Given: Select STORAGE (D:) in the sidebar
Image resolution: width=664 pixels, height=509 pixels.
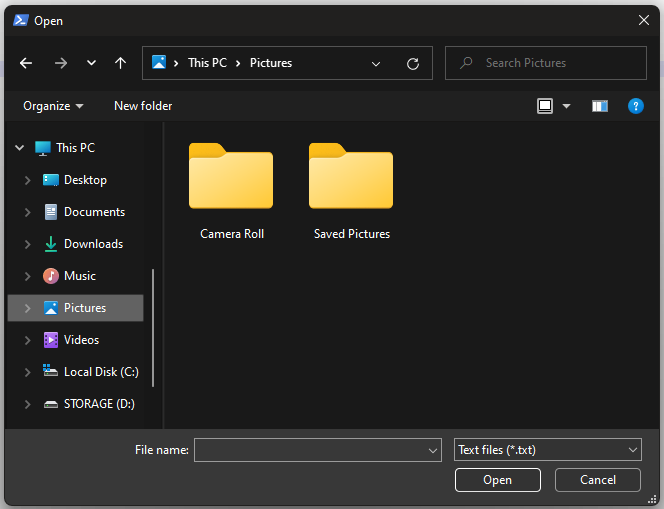Looking at the screenshot, I should coord(99,404).
